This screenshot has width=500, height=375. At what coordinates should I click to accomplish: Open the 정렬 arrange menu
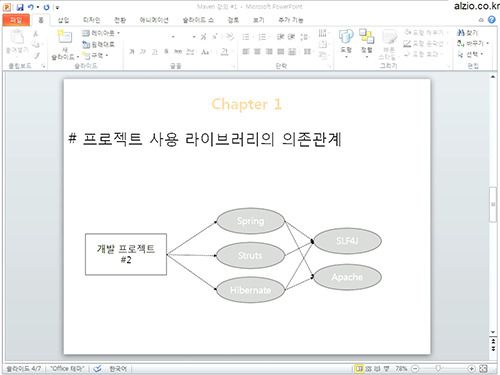[x=366, y=43]
